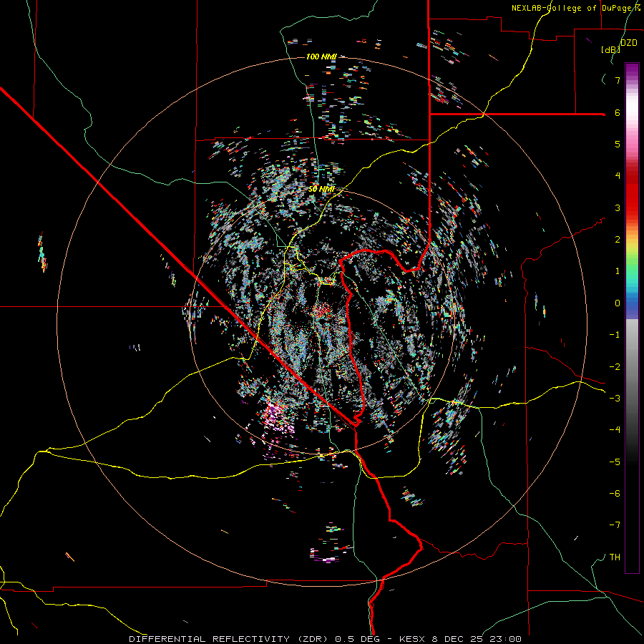Select the positive 5 value on the scale
The width and height of the screenshot is (644, 644).
click(x=618, y=144)
